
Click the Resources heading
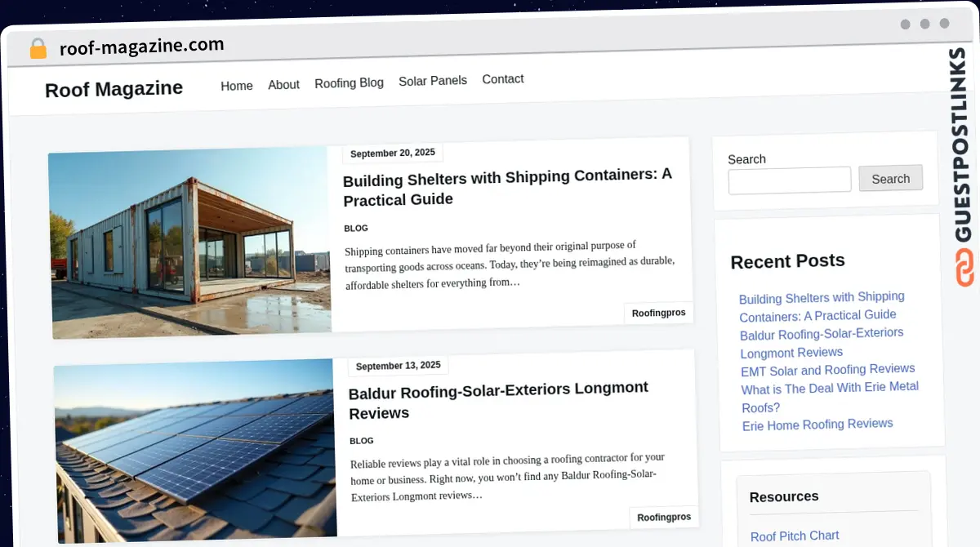784,496
